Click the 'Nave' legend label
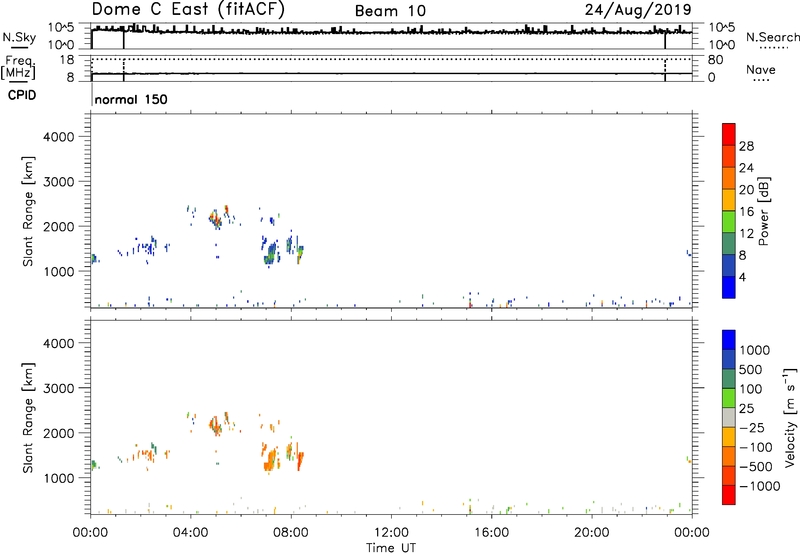 pos(761,70)
